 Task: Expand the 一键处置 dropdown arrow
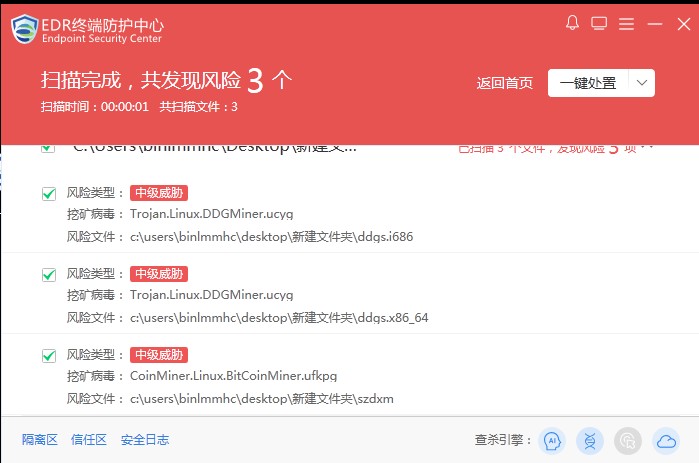click(x=642, y=83)
